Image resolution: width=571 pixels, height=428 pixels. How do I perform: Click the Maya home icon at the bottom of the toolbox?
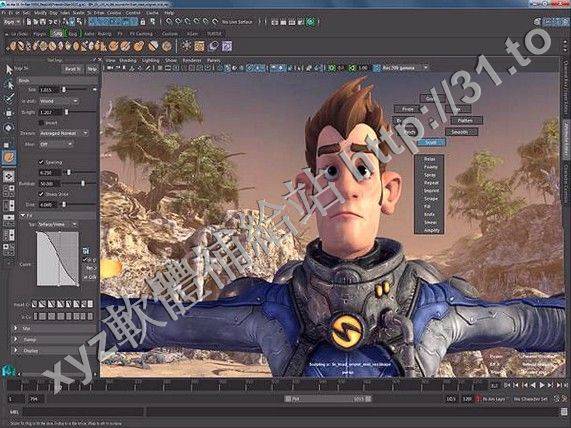pyautogui.click(x=7, y=370)
